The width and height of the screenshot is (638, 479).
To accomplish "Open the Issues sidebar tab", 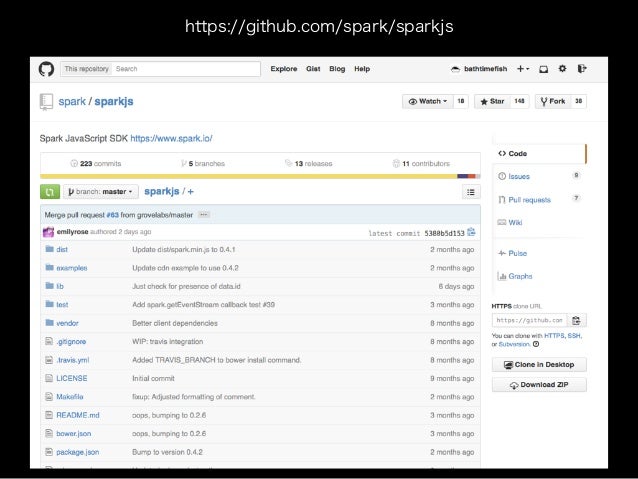I will coord(539,176).
